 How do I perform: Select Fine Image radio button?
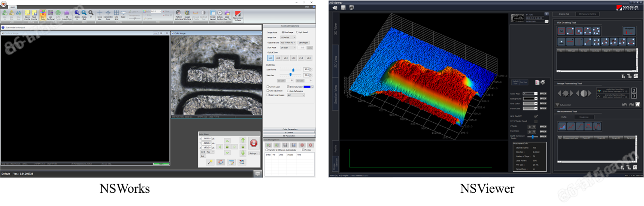coord(284,32)
